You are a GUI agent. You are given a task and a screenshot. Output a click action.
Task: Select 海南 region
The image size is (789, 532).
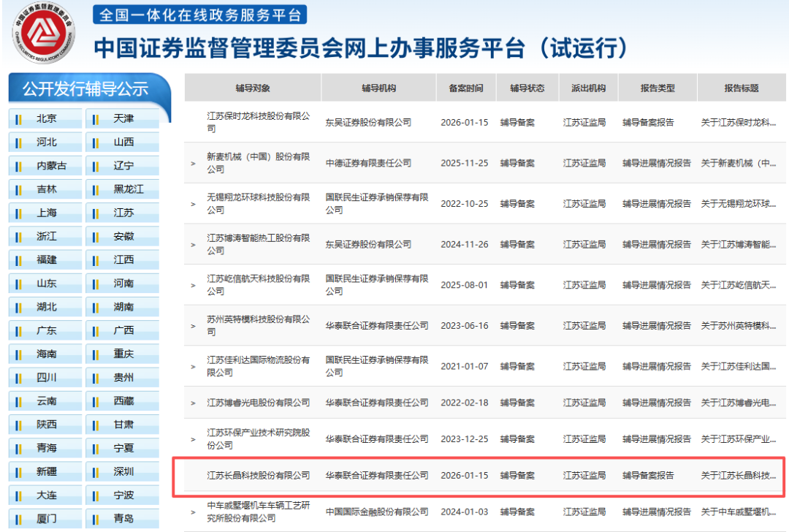tap(45, 354)
